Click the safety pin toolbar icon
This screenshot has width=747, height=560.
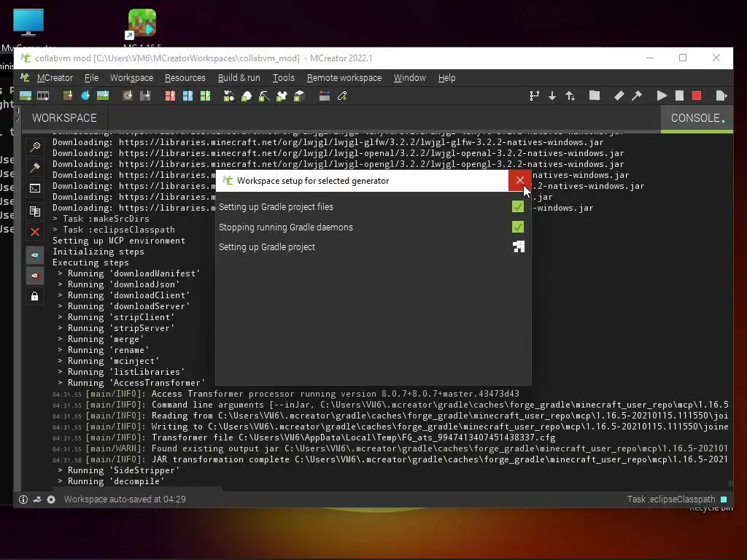(342, 96)
